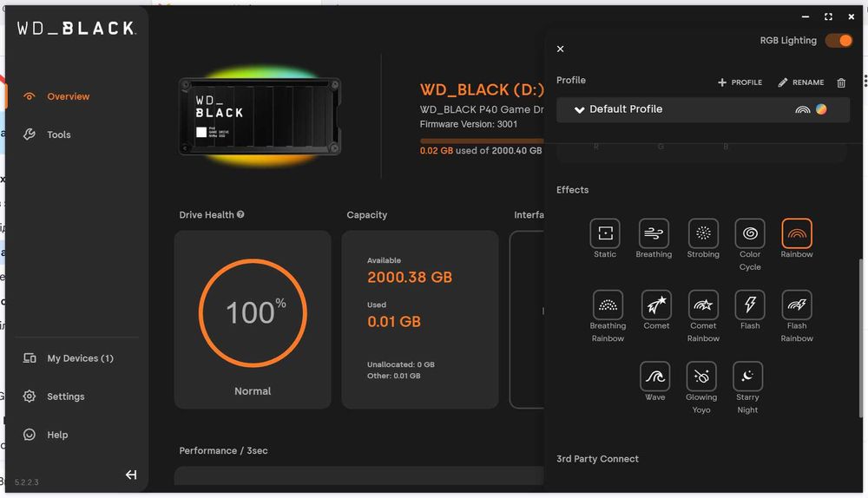Apply the Glowing Yoyo effect
Image resolution: width=868 pixels, height=498 pixels.
click(701, 377)
